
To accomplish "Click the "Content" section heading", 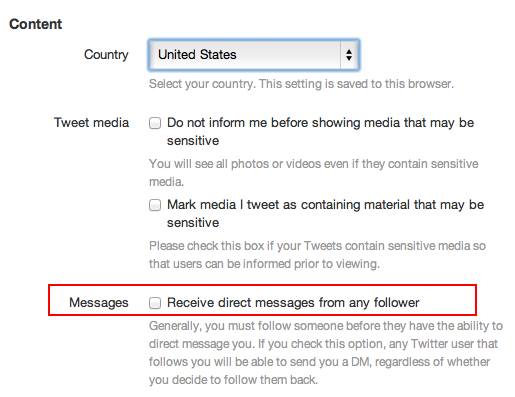I will point(36,24).
